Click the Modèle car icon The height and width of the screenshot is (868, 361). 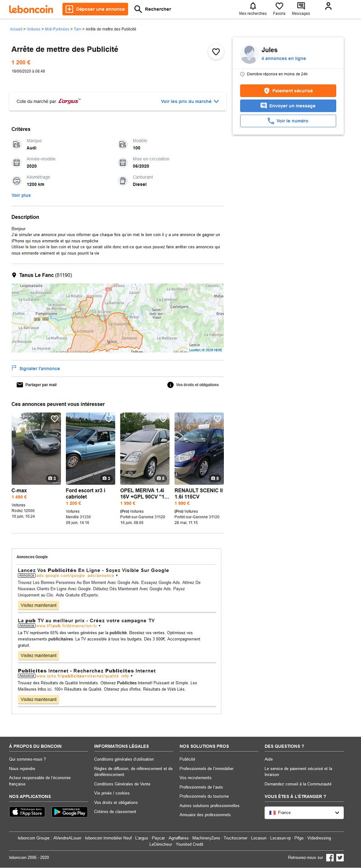coord(123,144)
